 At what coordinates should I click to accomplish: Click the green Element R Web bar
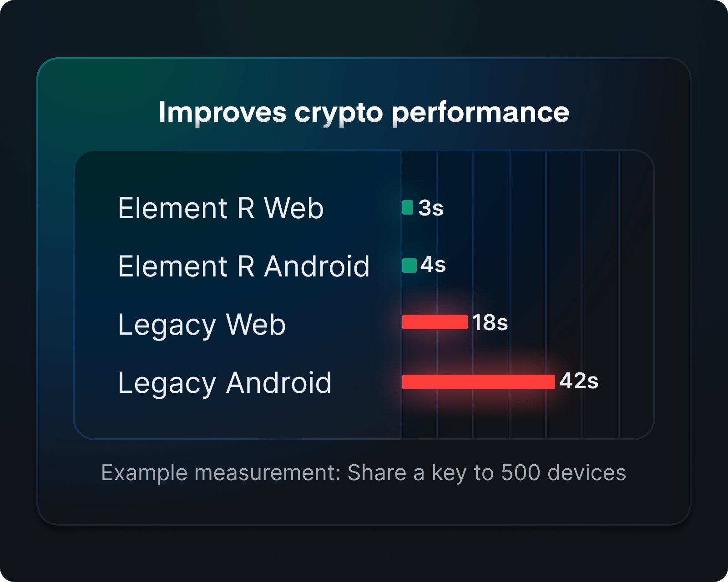pyautogui.click(x=408, y=207)
